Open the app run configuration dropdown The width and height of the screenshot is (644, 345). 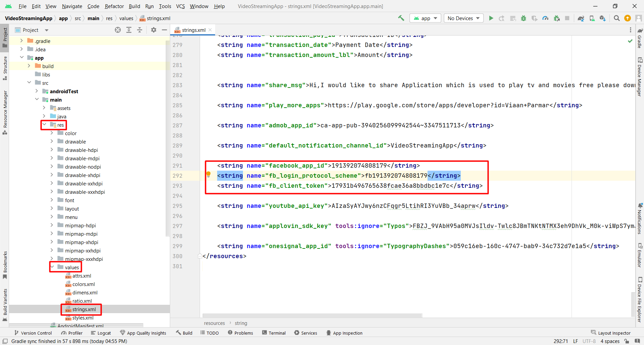click(425, 18)
